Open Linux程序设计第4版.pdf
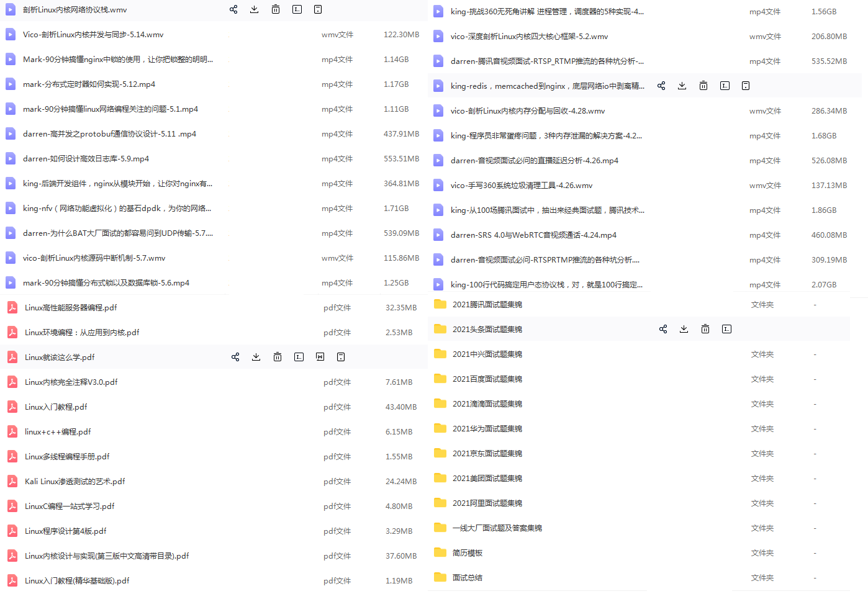This screenshot has width=868, height=599. (66, 531)
